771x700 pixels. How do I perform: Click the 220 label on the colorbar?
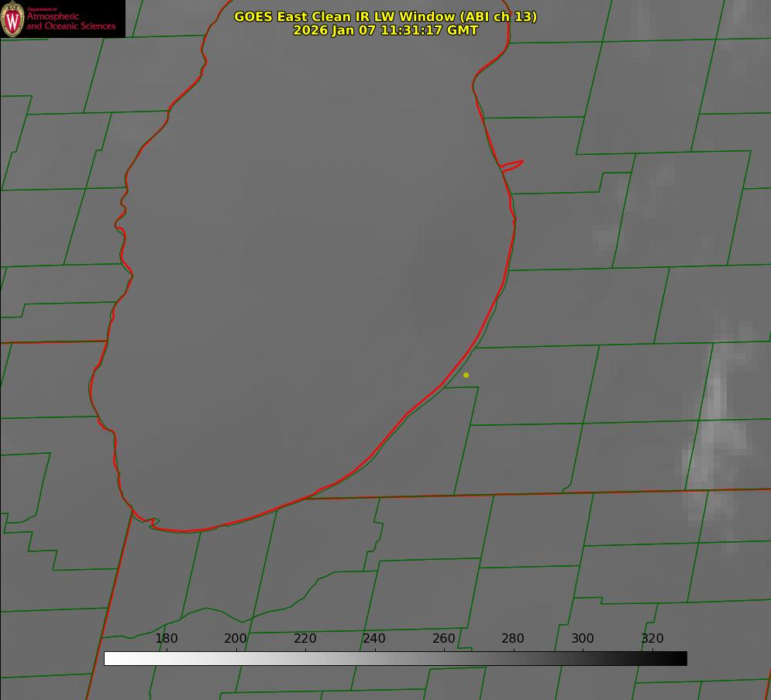pyautogui.click(x=305, y=638)
